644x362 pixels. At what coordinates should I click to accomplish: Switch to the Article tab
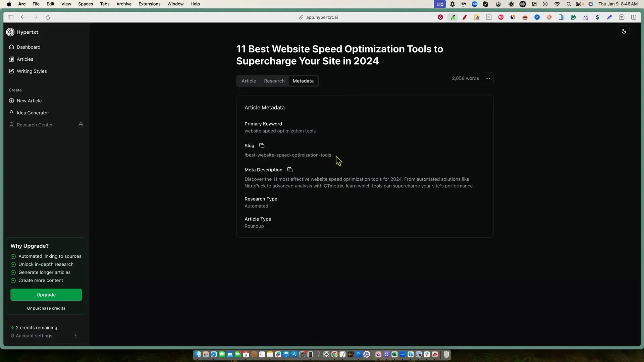click(x=249, y=81)
